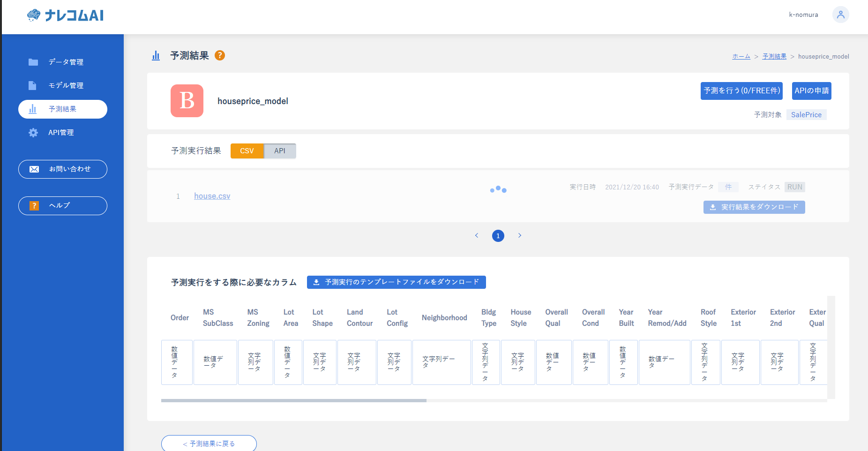
Task: Click the 予測結果 bar chart sidebar icon
Action: point(32,109)
